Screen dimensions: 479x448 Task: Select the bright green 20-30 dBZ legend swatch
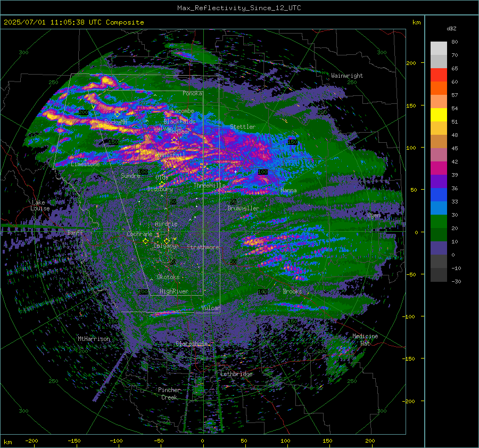(x=439, y=222)
